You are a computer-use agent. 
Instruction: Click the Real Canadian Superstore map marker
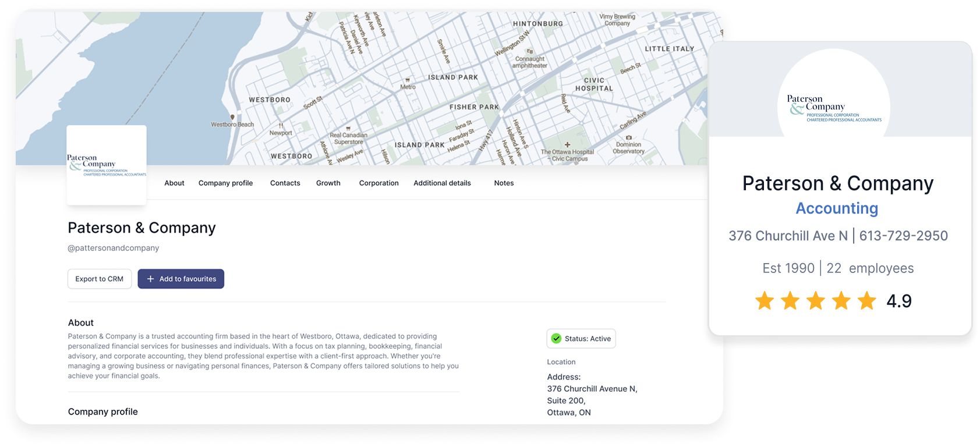point(348,128)
